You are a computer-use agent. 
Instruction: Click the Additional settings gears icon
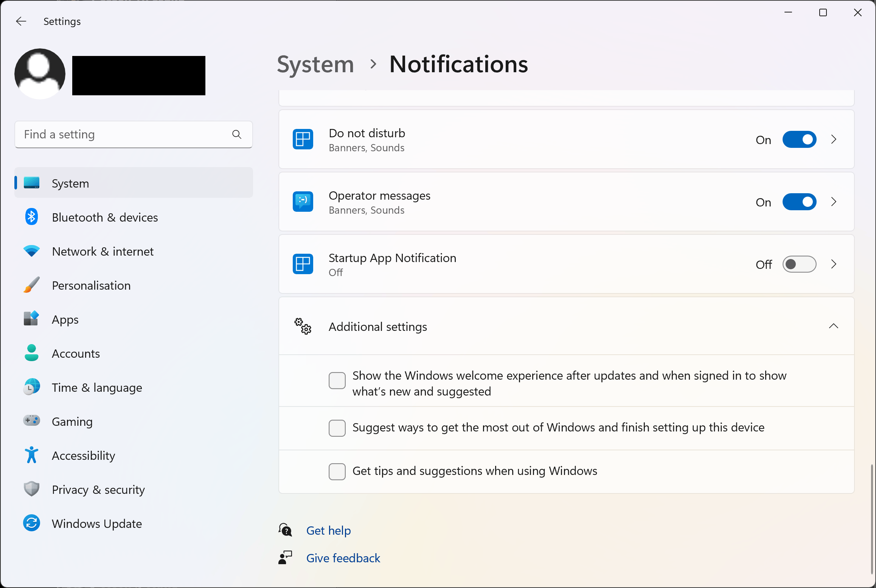point(303,326)
